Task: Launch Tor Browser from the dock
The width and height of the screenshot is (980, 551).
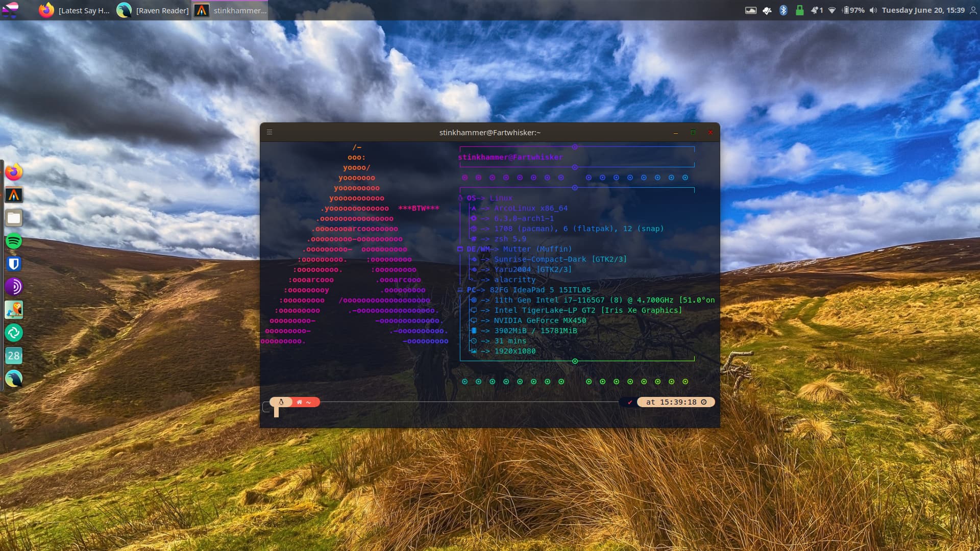Action: pos(14,287)
